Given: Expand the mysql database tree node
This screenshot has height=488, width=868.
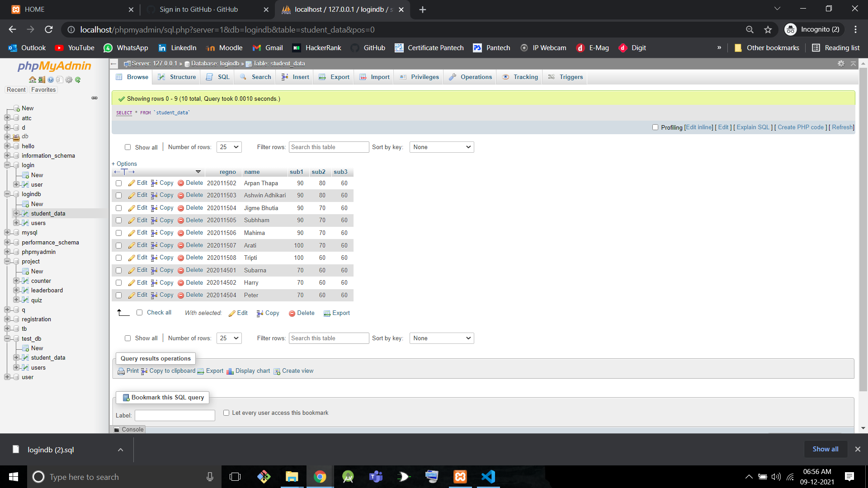Looking at the screenshot, I should 7,233.
